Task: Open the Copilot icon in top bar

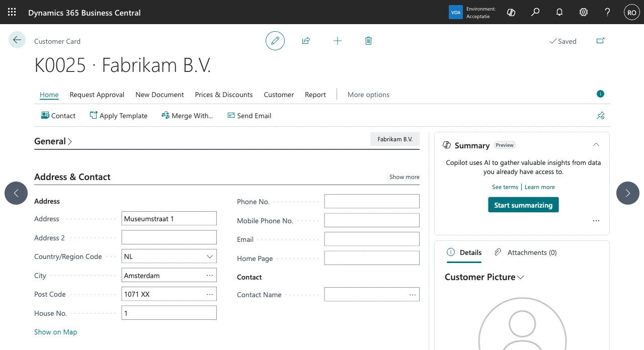Action: (x=511, y=12)
